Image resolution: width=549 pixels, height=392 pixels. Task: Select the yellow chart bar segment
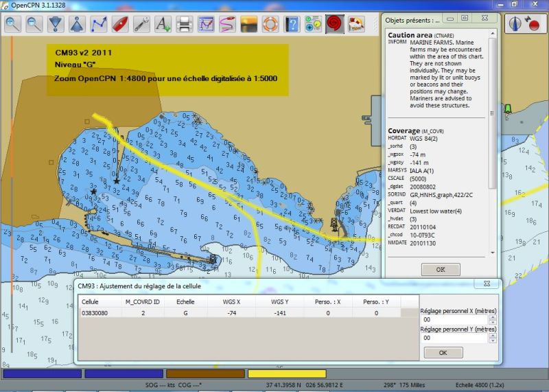pos(287,373)
